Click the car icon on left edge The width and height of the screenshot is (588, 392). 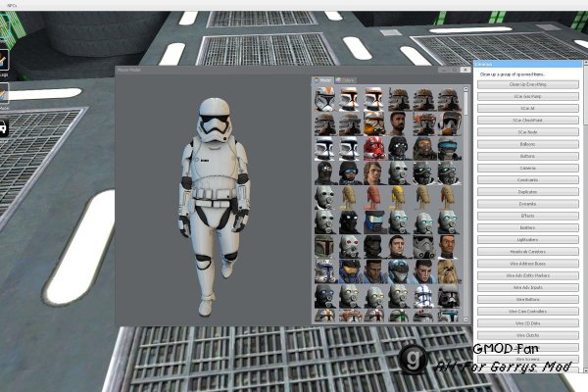click(x=3, y=128)
